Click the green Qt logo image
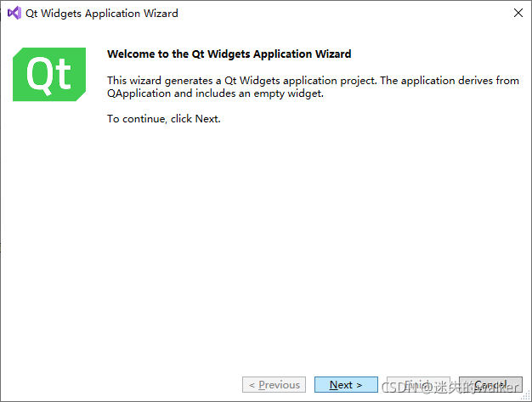 tap(49, 74)
